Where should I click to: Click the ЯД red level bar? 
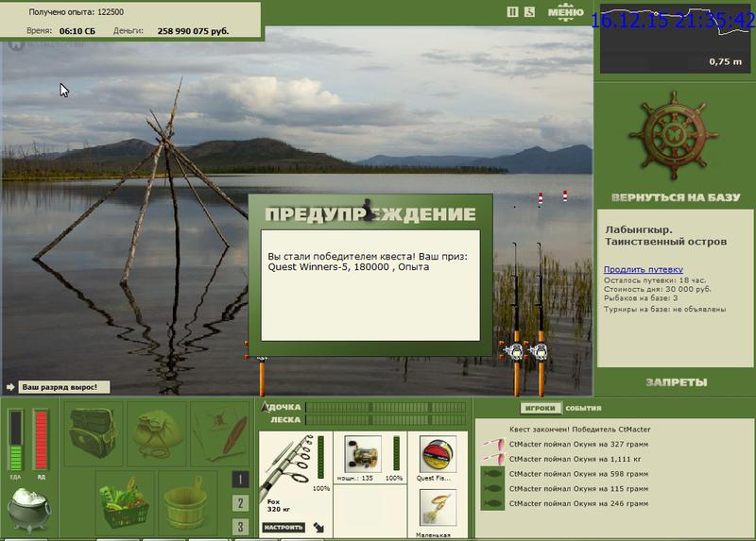click(41, 440)
